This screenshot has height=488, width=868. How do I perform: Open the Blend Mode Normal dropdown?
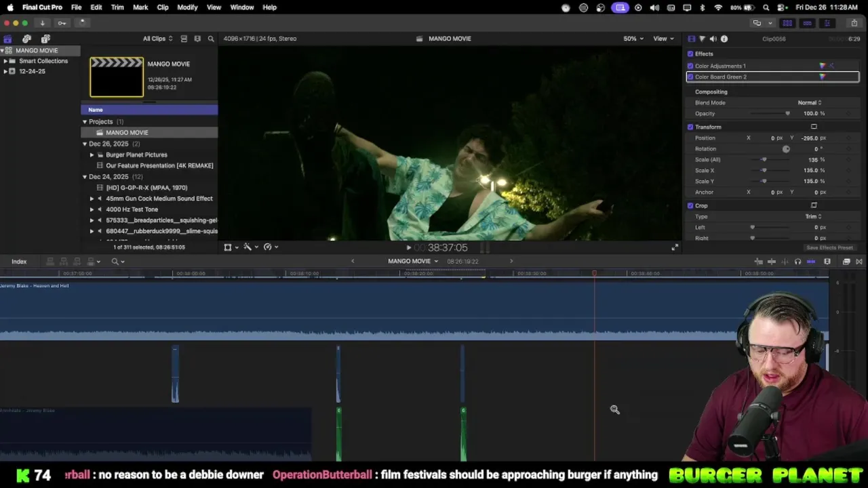click(x=810, y=102)
